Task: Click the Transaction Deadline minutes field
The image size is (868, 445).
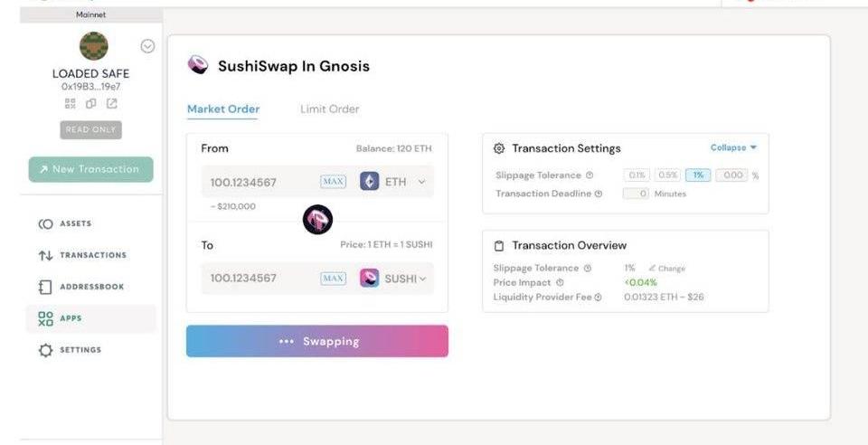Action: [x=637, y=194]
